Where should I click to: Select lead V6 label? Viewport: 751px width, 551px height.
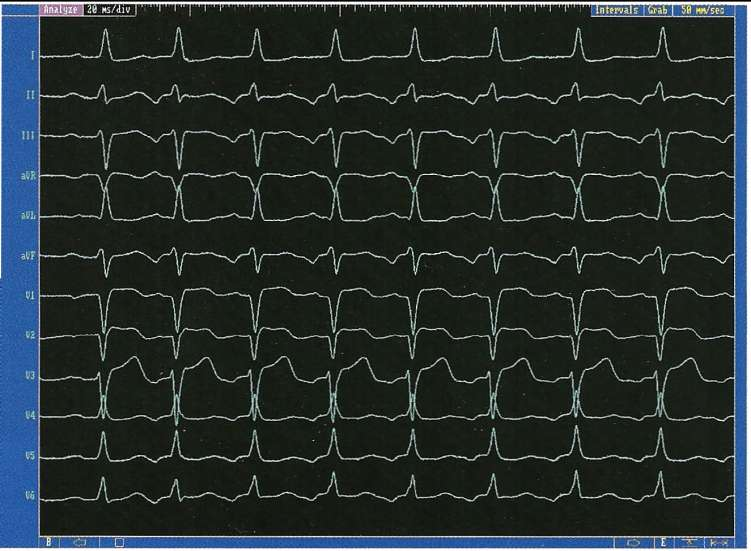pyautogui.click(x=30, y=496)
